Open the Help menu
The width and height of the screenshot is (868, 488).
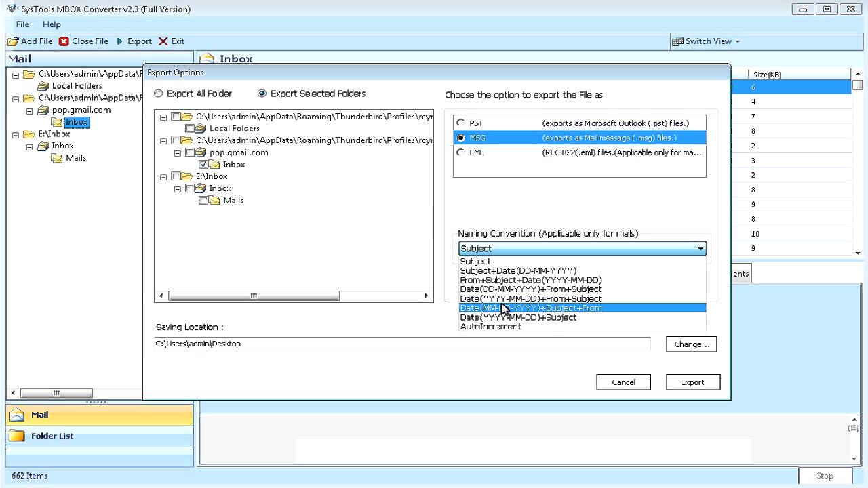[x=52, y=24]
